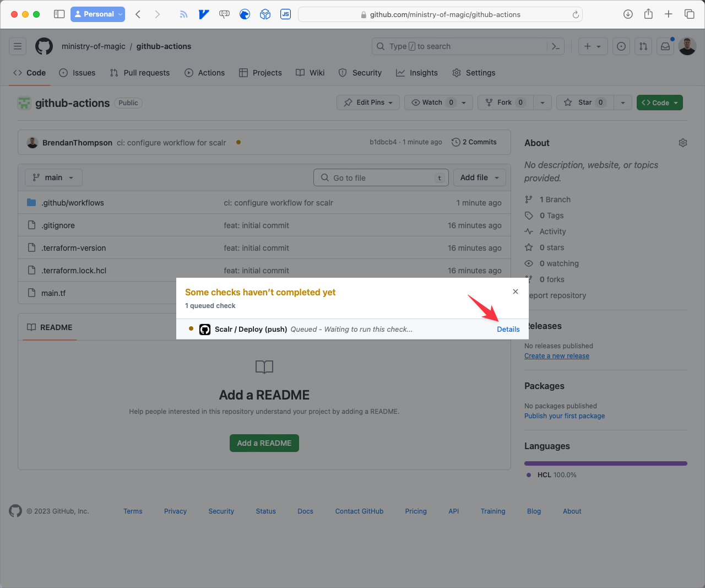Open the Security tab
This screenshot has width=705, height=588.
pos(360,73)
